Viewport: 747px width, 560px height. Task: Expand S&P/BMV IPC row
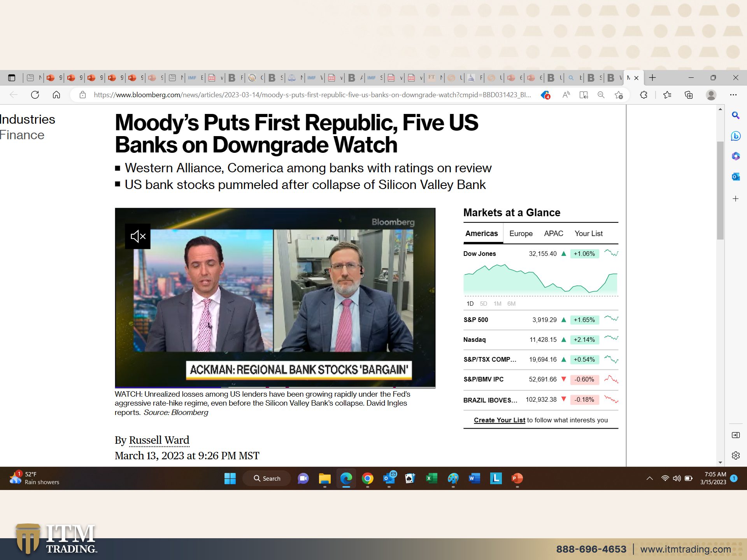[x=541, y=379]
